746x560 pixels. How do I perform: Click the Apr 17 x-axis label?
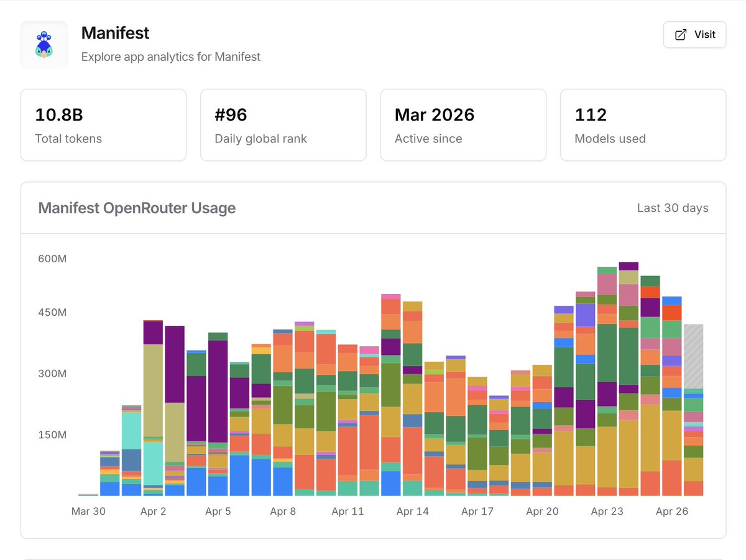pyautogui.click(x=477, y=512)
